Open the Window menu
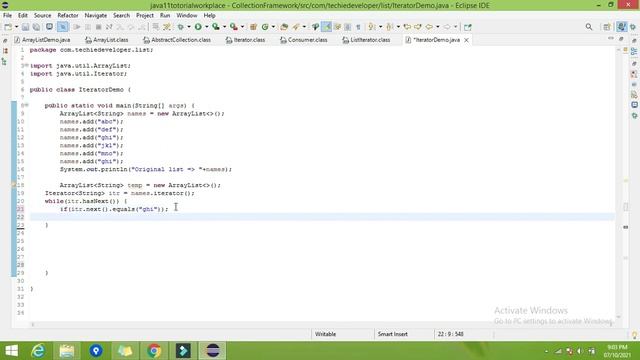 (187, 16)
